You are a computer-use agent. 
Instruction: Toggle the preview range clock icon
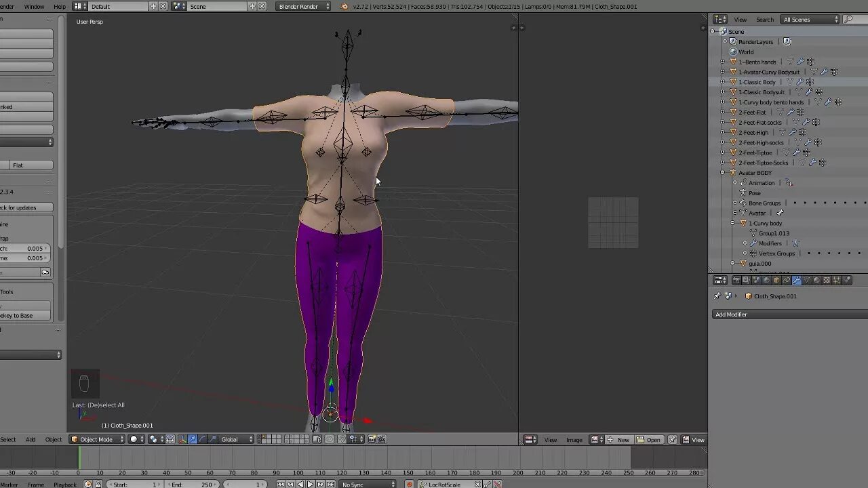pos(87,485)
